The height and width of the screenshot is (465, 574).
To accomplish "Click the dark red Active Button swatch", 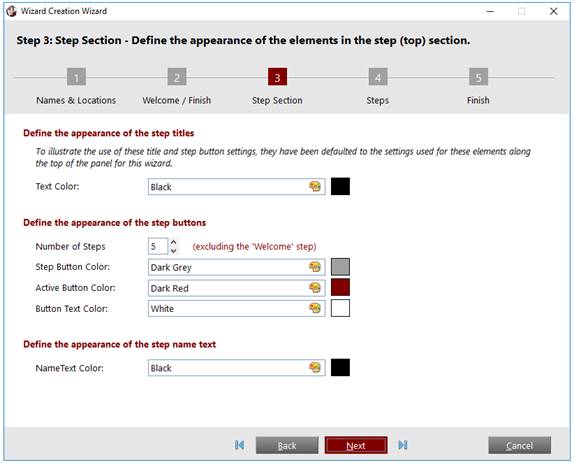I will tap(340, 287).
